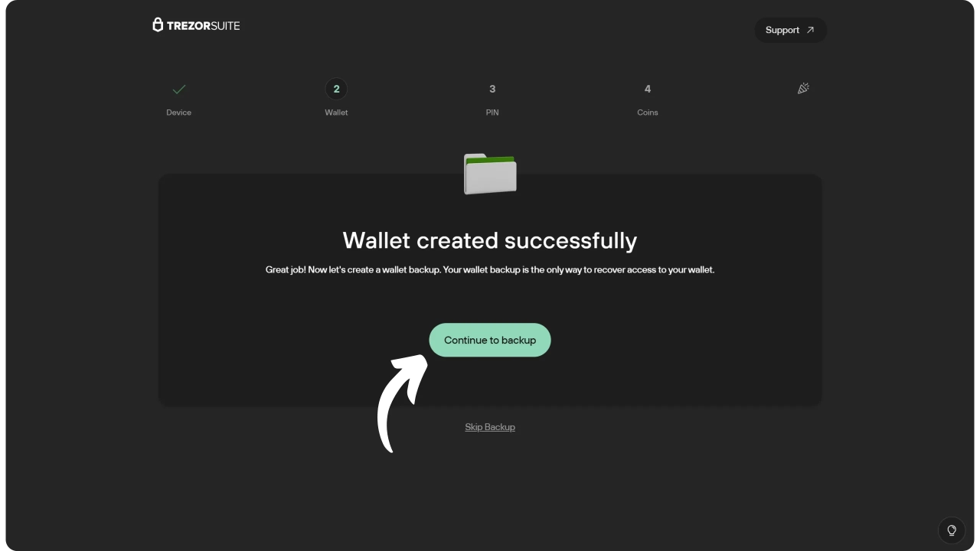This screenshot has height=551, width=980.
Task: Continue to backup with the green button
Action: pos(490,340)
